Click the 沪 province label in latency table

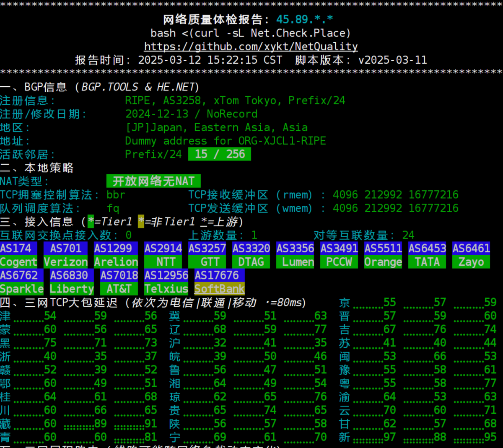(x=175, y=343)
